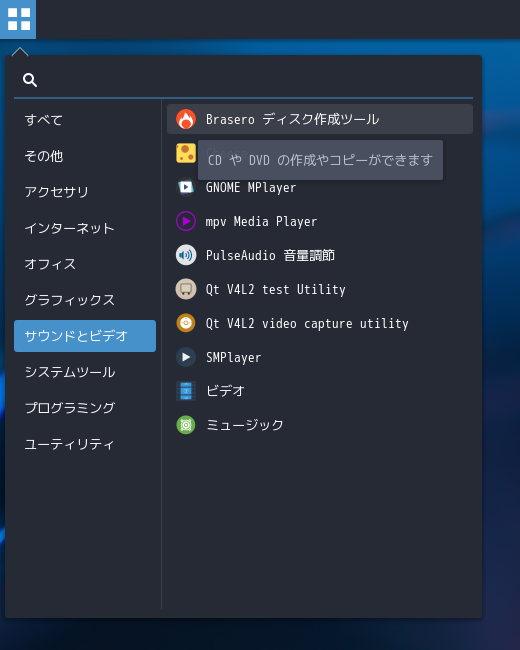Viewport: 520px width, 650px height.
Task: Select the すべて category
Action: click(85, 120)
